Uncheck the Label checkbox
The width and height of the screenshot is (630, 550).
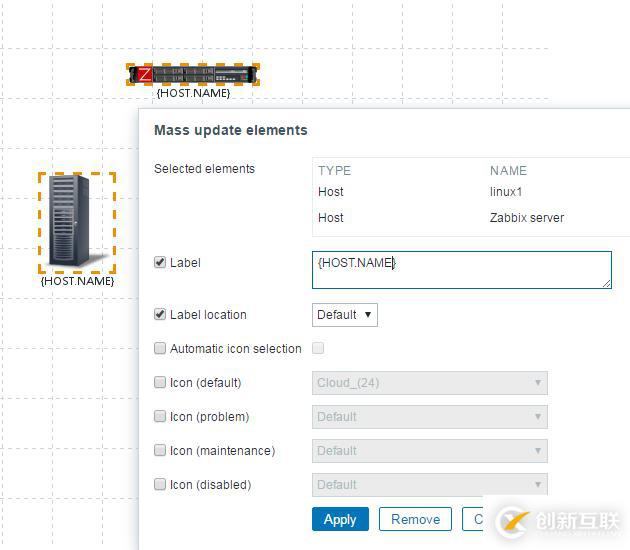pyautogui.click(x=160, y=262)
